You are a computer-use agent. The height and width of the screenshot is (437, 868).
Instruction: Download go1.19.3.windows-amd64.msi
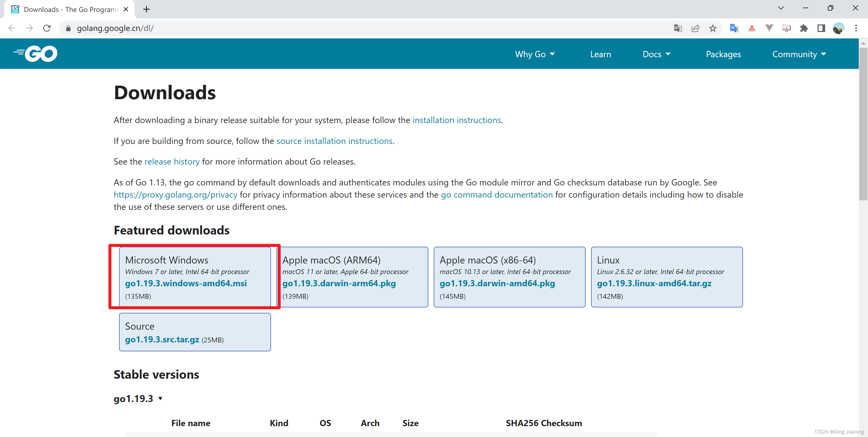pyautogui.click(x=186, y=284)
